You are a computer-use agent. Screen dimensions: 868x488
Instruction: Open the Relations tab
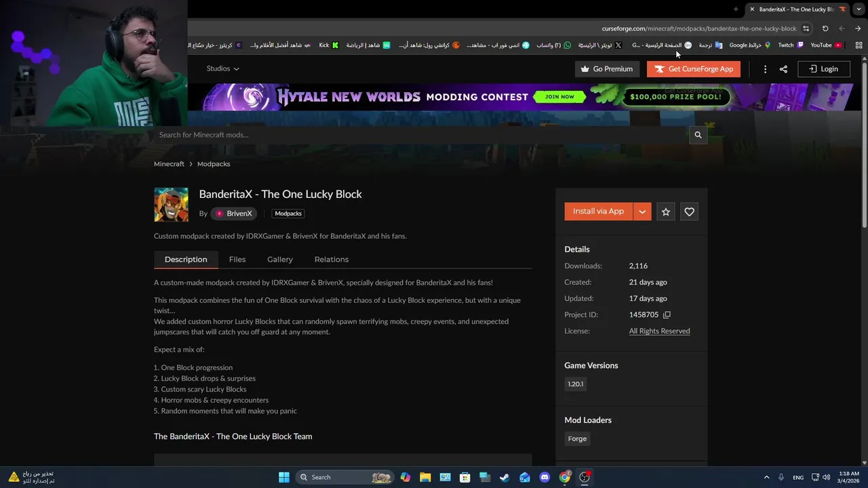click(x=332, y=260)
